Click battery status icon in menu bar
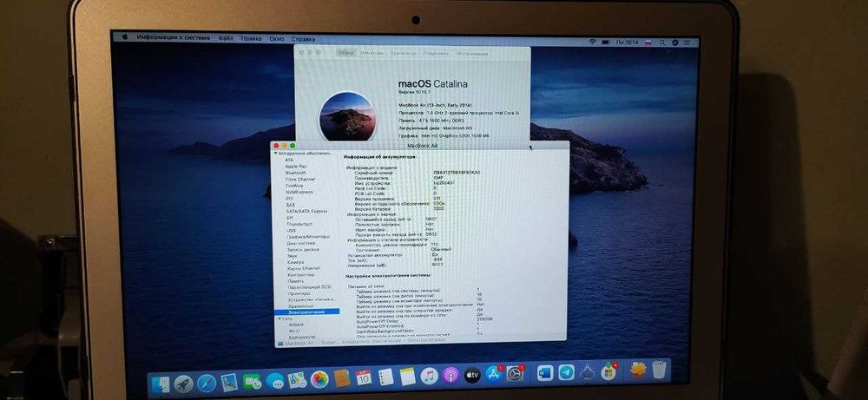This screenshot has width=868, height=400. click(x=606, y=42)
